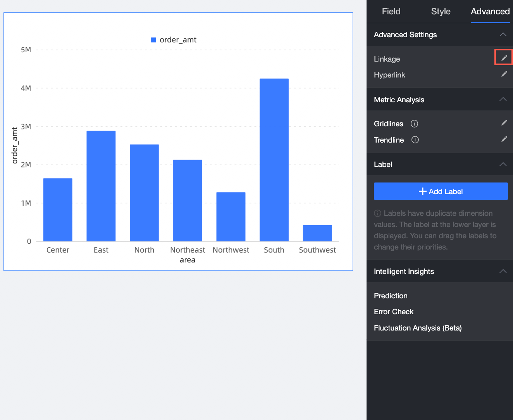Switch to the Field tab

point(391,11)
